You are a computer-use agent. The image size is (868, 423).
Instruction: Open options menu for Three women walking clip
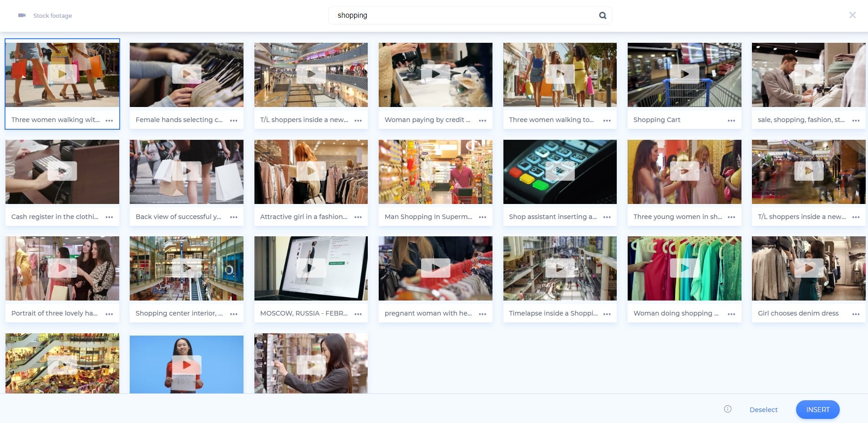click(109, 120)
